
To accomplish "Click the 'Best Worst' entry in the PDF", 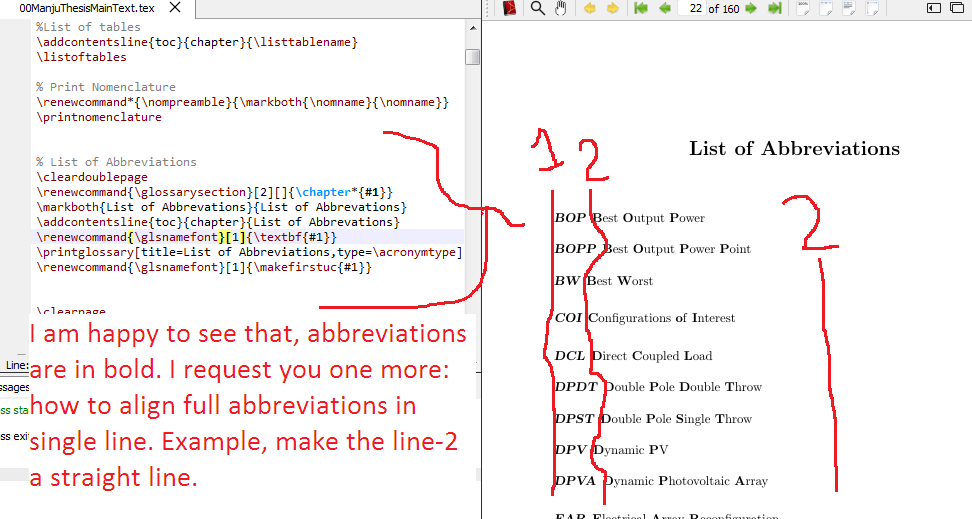I will click(619, 281).
